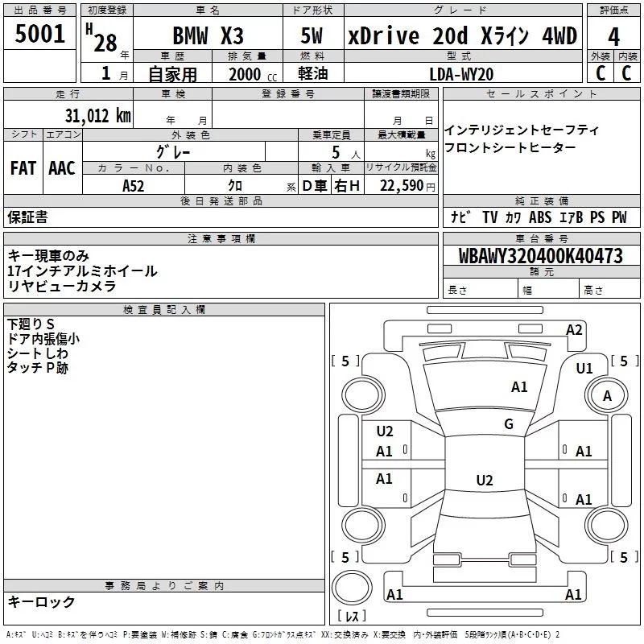Click the A1 mark on the hood

519,386
